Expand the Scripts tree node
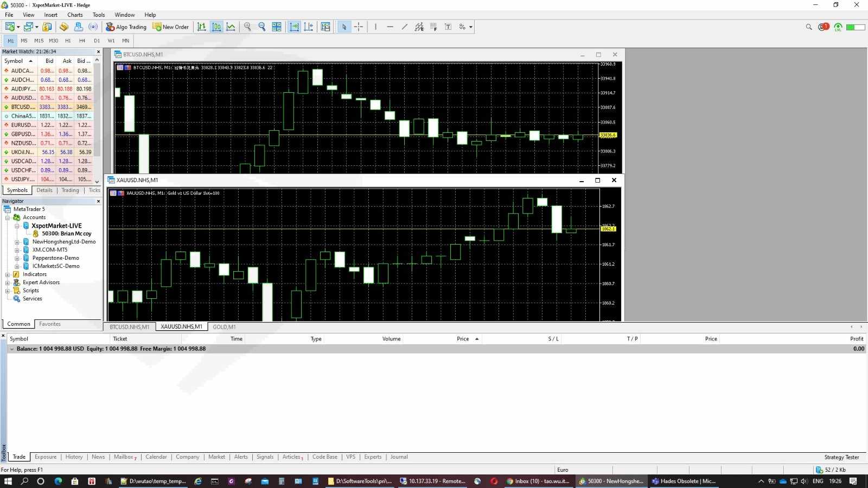Screen dimensions: 868x488 pos(8,291)
